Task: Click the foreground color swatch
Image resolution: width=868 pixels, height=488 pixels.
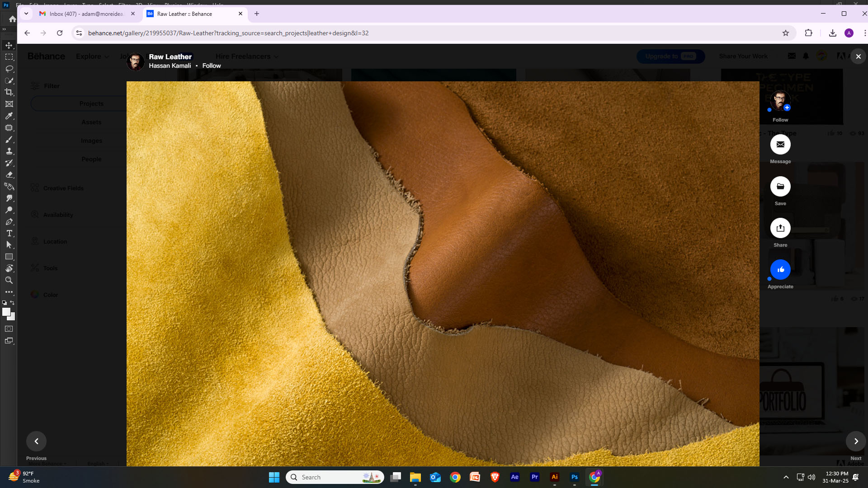Action: click(x=6, y=312)
